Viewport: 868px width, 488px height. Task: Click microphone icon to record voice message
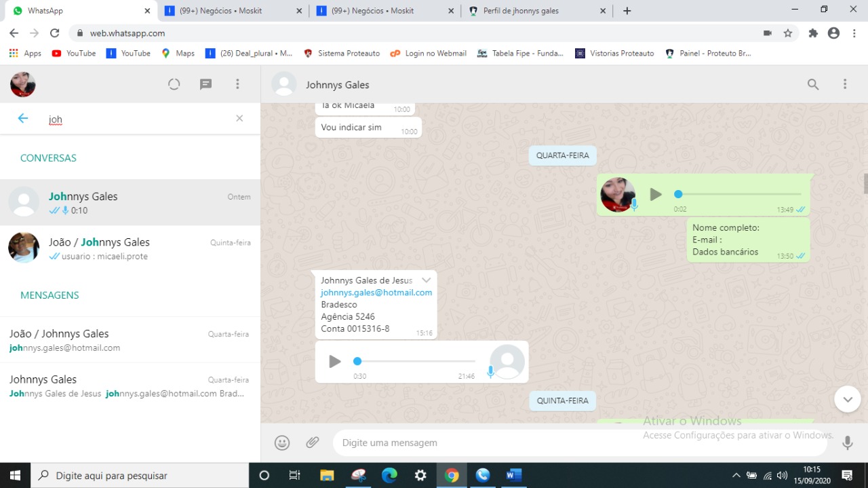[x=847, y=443]
